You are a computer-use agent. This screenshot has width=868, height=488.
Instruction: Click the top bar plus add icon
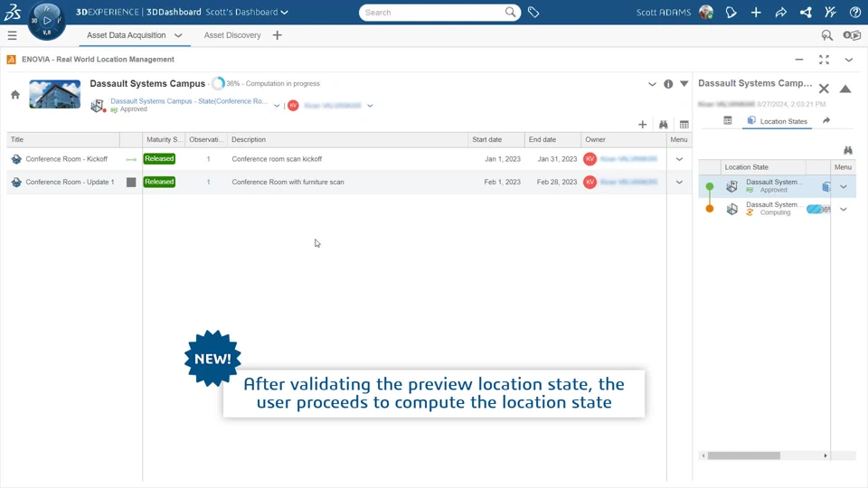click(756, 12)
